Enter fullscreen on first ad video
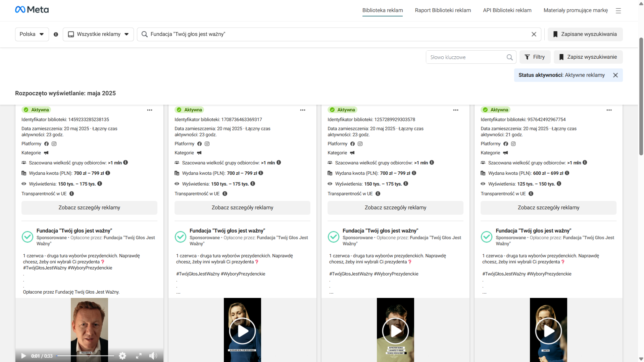The height and width of the screenshot is (362, 644). tap(139, 356)
